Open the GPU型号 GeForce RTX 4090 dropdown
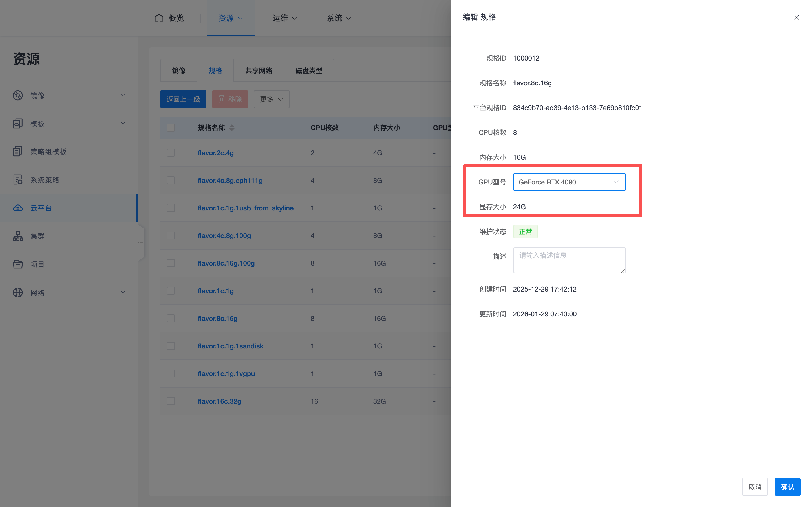 pos(569,182)
